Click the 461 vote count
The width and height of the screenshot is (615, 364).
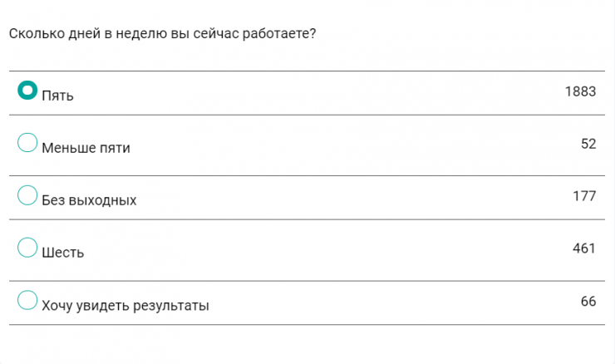click(584, 248)
